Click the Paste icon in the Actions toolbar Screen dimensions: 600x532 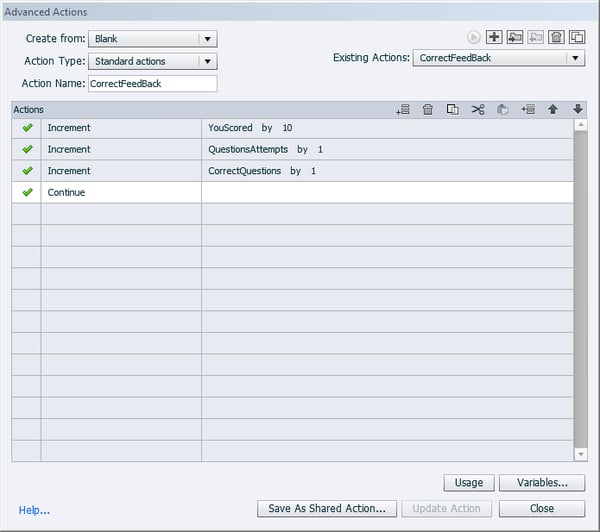[x=503, y=109]
